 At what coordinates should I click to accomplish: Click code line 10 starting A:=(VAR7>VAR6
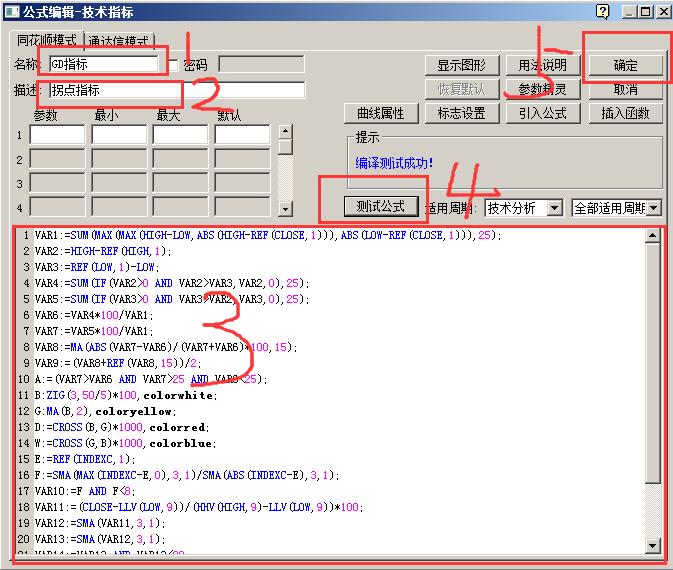[x=151, y=379]
